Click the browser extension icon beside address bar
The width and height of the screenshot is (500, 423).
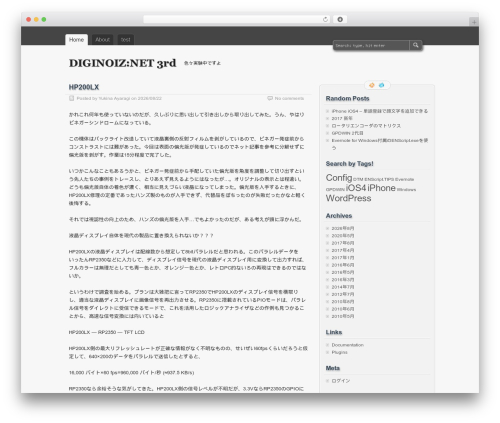(340, 19)
